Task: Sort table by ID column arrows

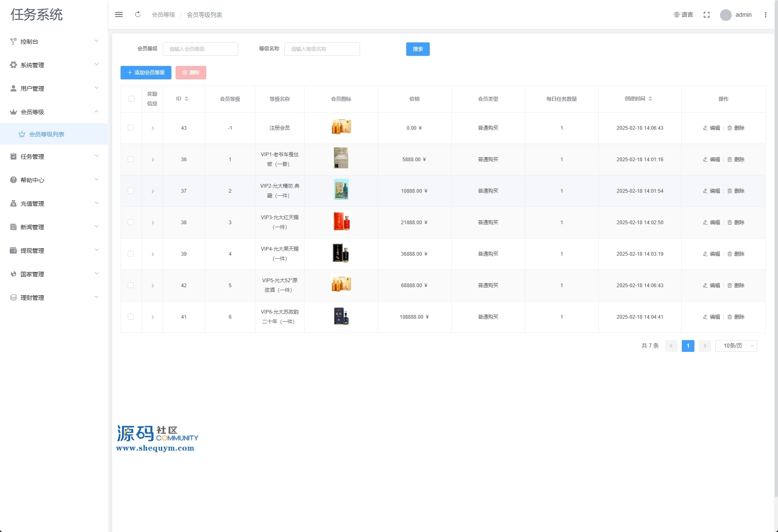Action: coord(187,99)
